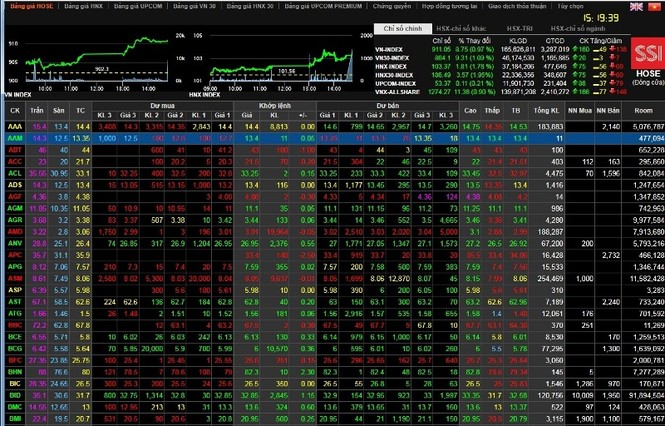Click the SSI logo
Screen dimensions: 665x426
click(x=648, y=53)
